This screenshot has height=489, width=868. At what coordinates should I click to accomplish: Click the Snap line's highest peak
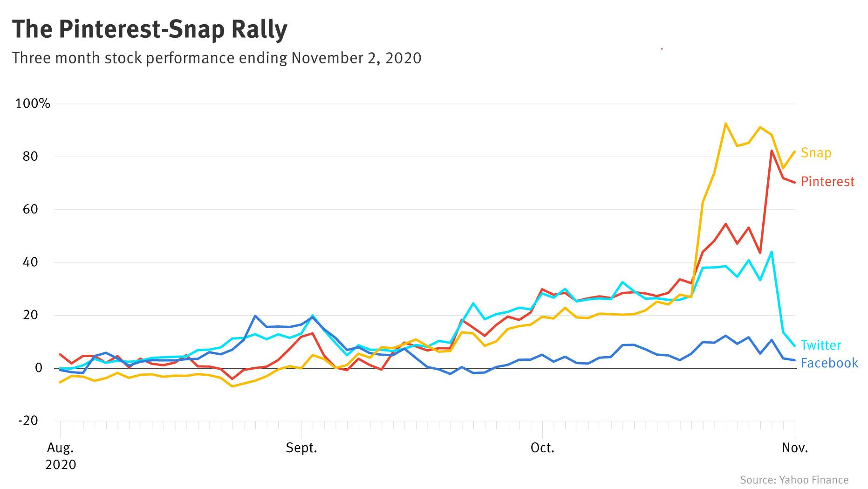point(725,124)
